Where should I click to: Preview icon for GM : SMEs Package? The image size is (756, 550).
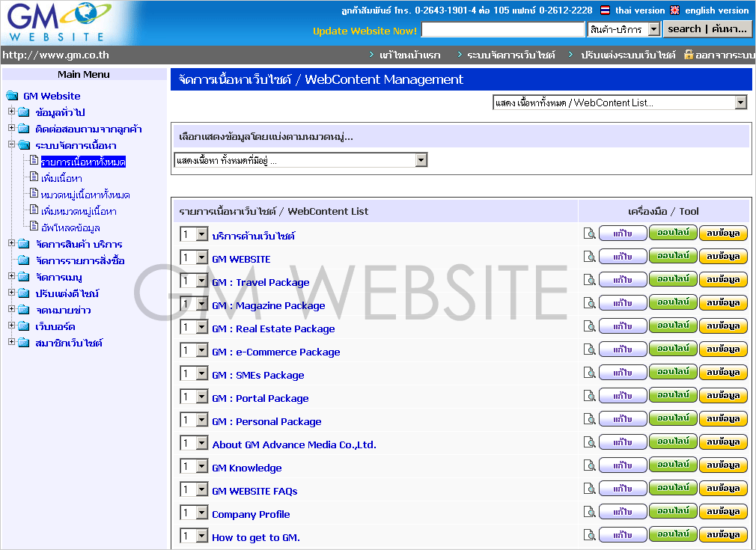(589, 372)
